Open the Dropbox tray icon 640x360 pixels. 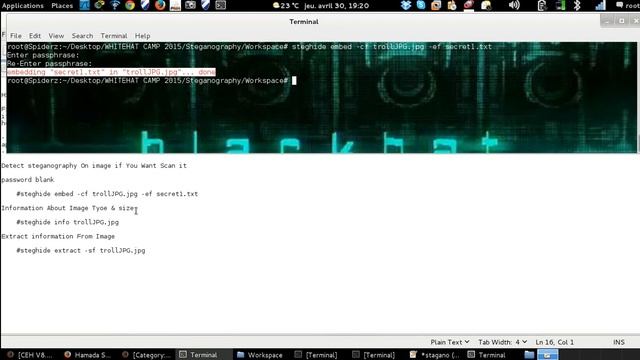click(406, 5)
